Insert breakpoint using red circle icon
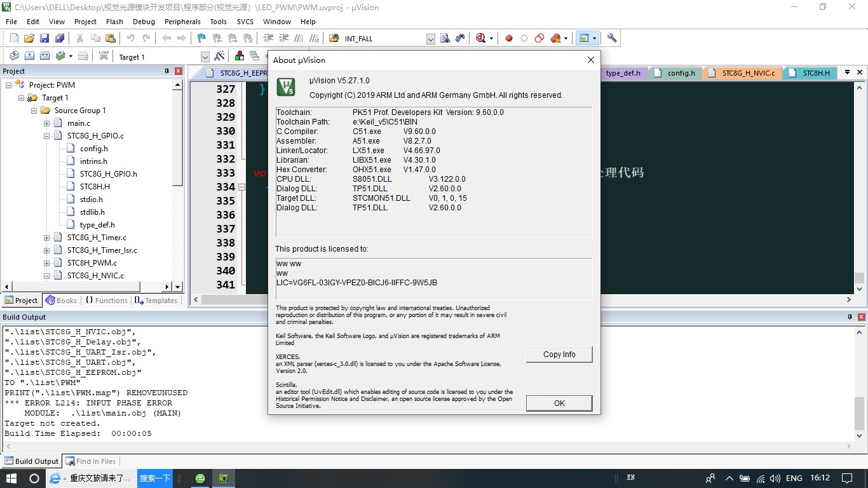 (x=509, y=38)
